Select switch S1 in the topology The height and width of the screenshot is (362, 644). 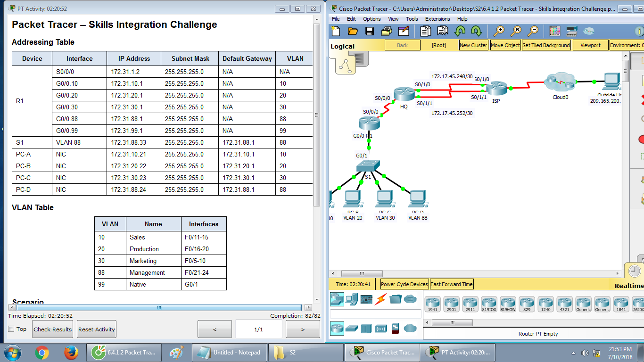(x=368, y=166)
